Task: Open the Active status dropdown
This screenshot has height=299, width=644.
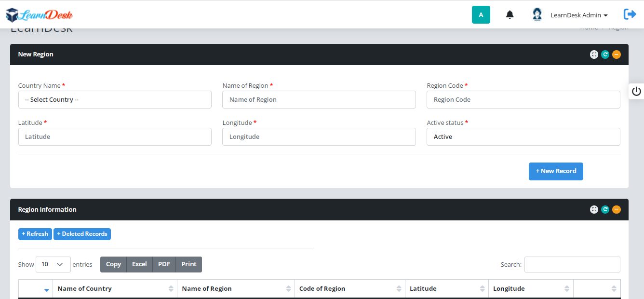Action: tap(523, 136)
